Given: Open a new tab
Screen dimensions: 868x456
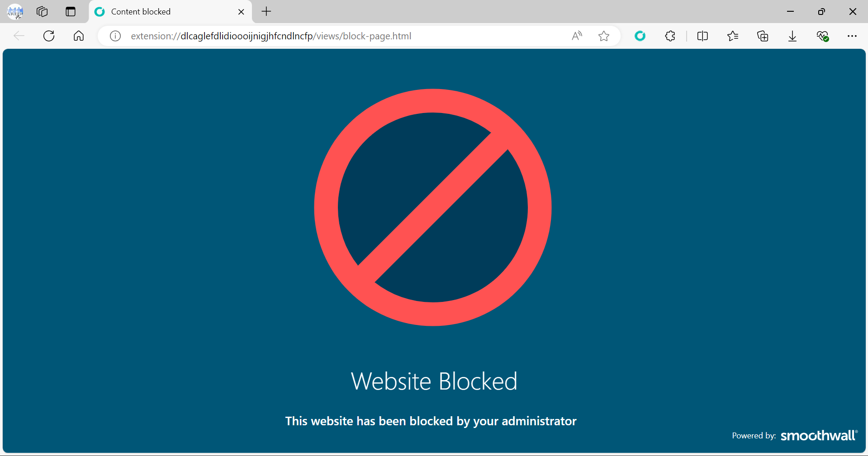Looking at the screenshot, I should point(266,12).
